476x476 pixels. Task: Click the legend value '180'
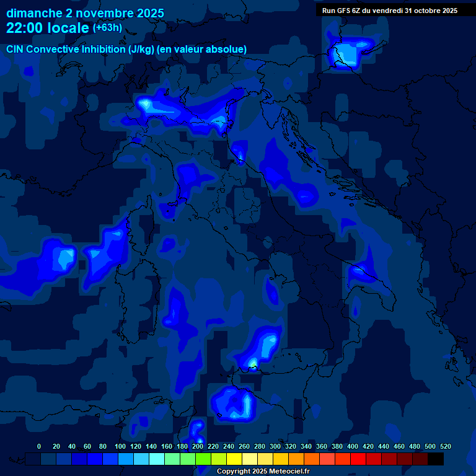click(x=182, y=446)
